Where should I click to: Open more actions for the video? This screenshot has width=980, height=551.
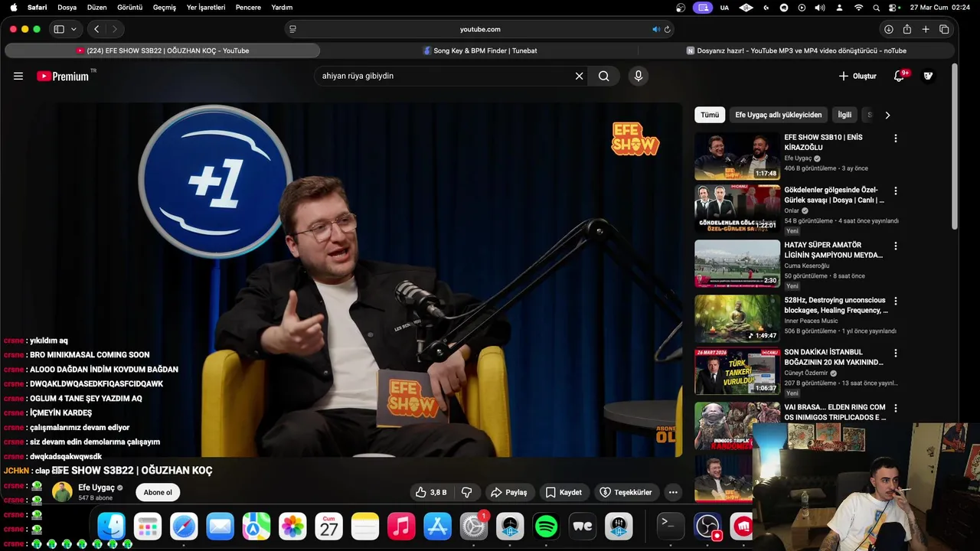tap(673, 492)
